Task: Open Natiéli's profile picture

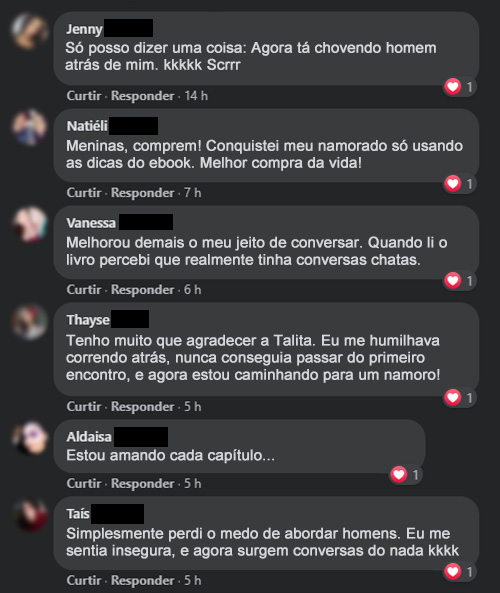Action: (30, 127)
